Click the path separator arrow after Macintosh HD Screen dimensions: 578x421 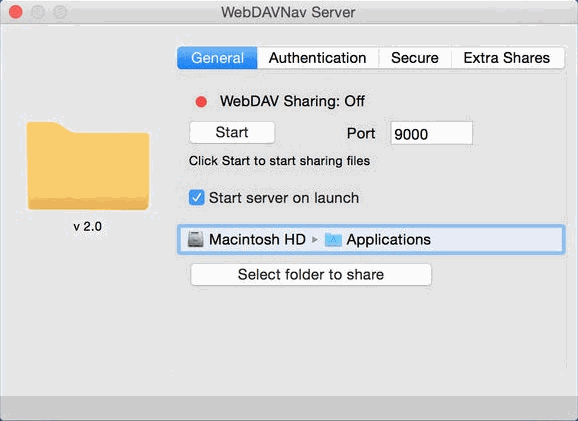point(314,240)
